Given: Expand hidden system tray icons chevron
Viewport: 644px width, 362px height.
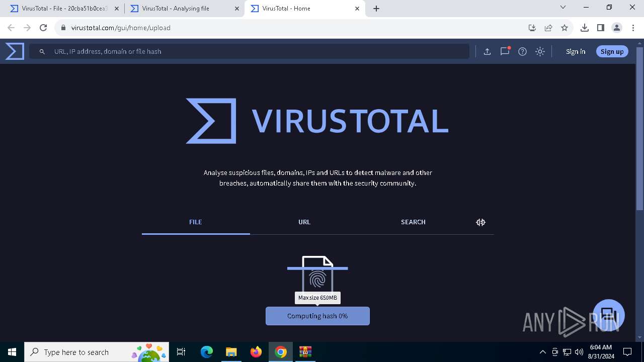Looking at the screenshot, I should coord(542,352).
